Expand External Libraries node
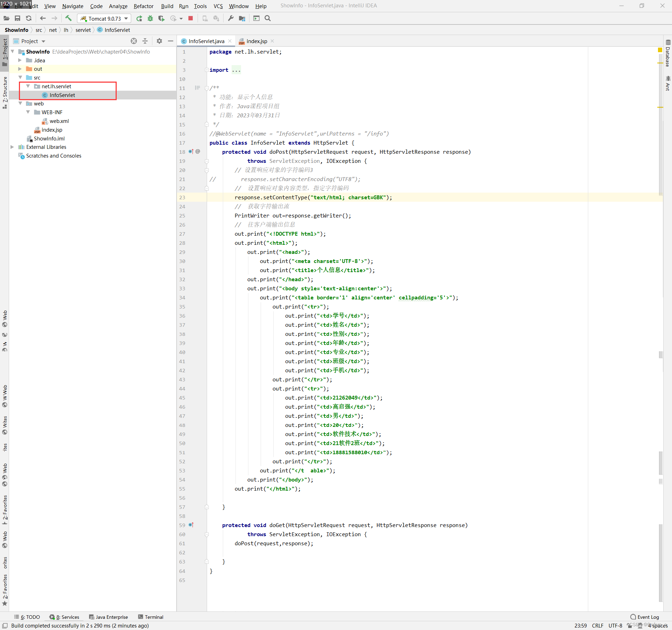The height and width of the screenshot is (630, 672). pyautogui.click(x=12, y=147)
